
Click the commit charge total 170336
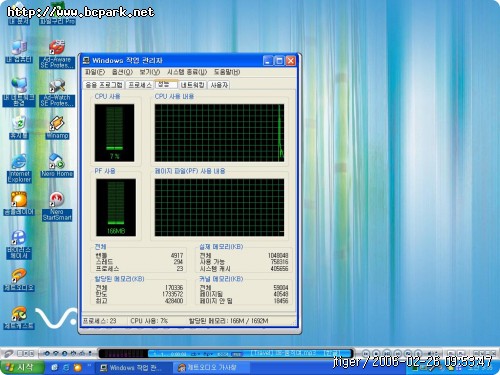pos(174,288)
